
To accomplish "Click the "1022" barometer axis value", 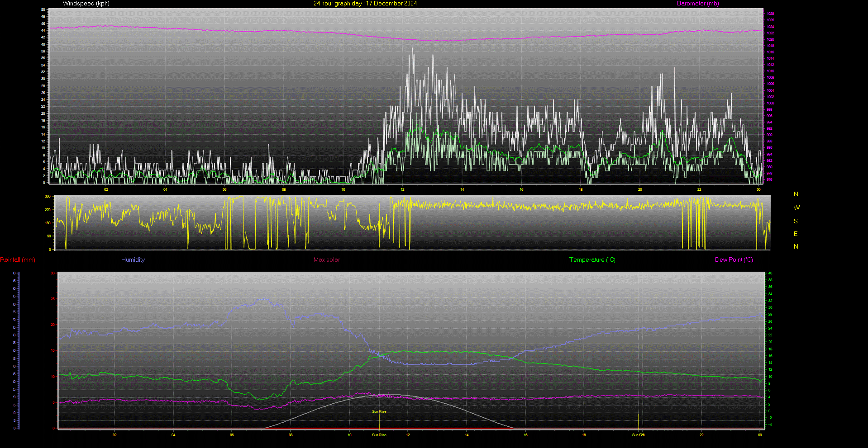I will pos(770,33).
